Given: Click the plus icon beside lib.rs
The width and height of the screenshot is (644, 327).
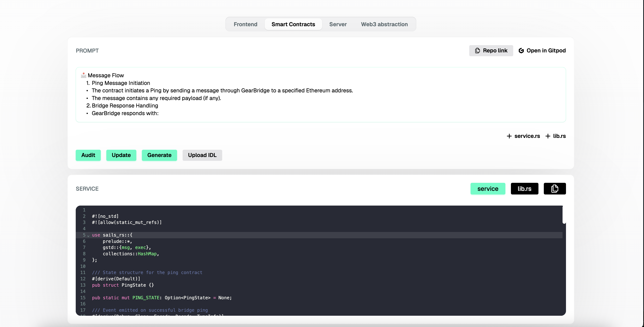Looking at the screenshot, I should tap(548, 136).
